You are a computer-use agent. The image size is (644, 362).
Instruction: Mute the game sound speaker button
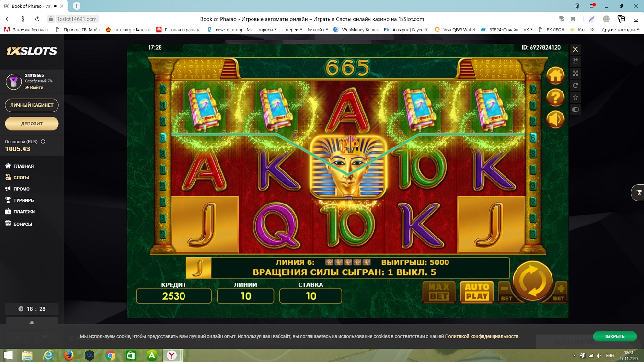click(x=555, y=120)
